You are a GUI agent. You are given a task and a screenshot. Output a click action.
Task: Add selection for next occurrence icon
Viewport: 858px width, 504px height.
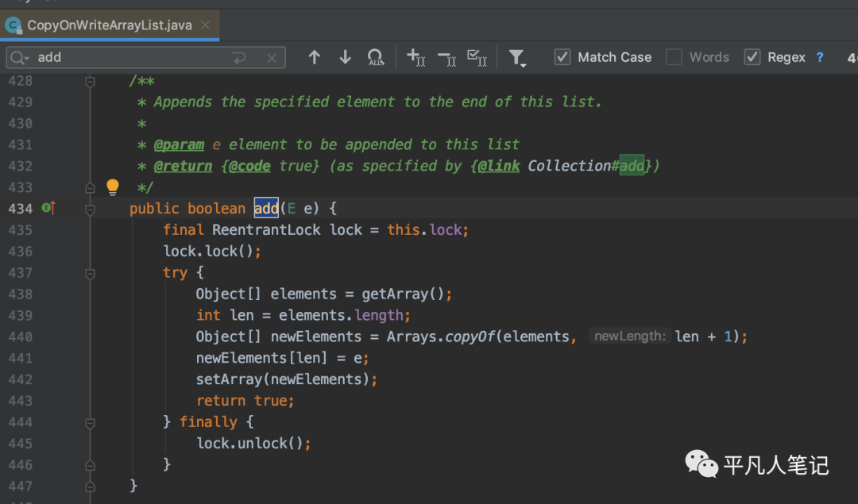pyautogui.click(x=415, y=57)
